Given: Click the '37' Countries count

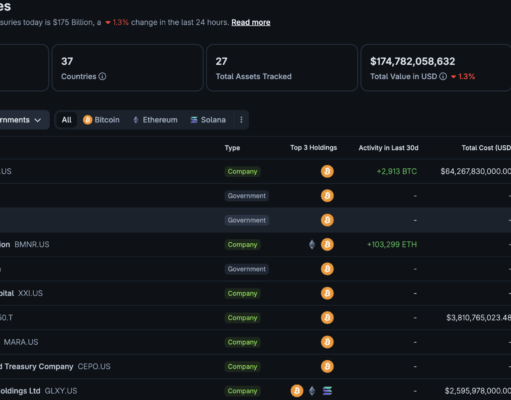Looking at the screenshot, I should [67, 61].
